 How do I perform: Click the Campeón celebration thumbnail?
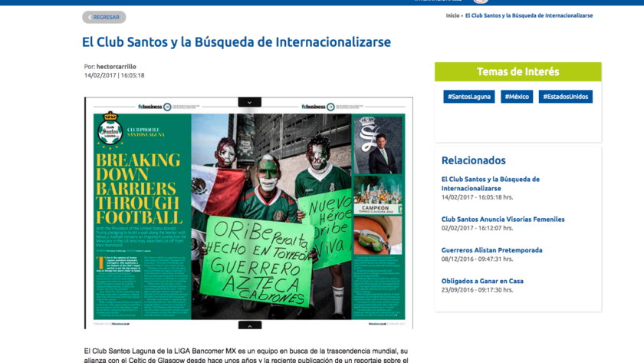(x=378, y=196)
